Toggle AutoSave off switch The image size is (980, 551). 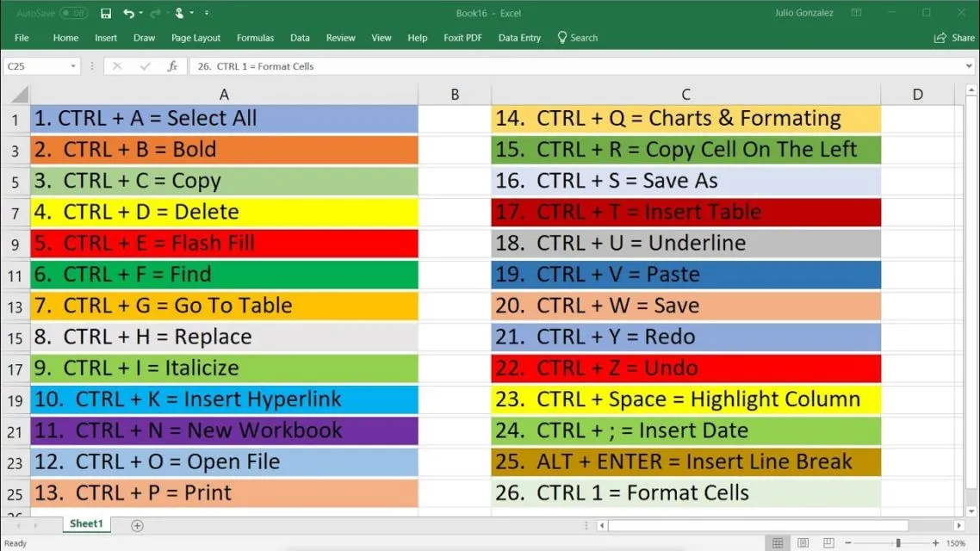72,13
